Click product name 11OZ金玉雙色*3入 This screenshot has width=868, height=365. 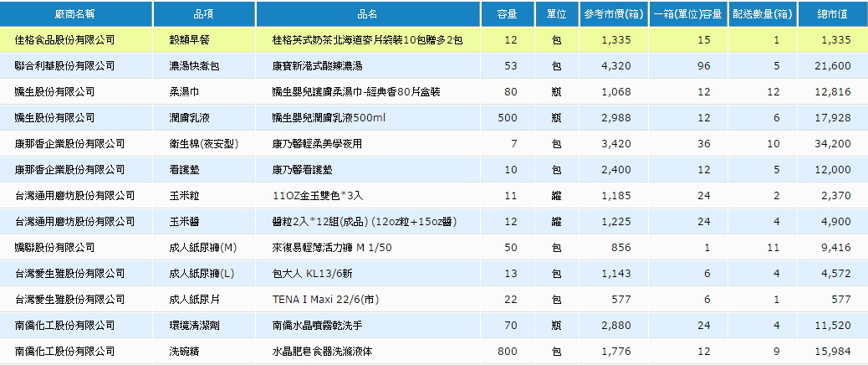[x=318, y=196]
